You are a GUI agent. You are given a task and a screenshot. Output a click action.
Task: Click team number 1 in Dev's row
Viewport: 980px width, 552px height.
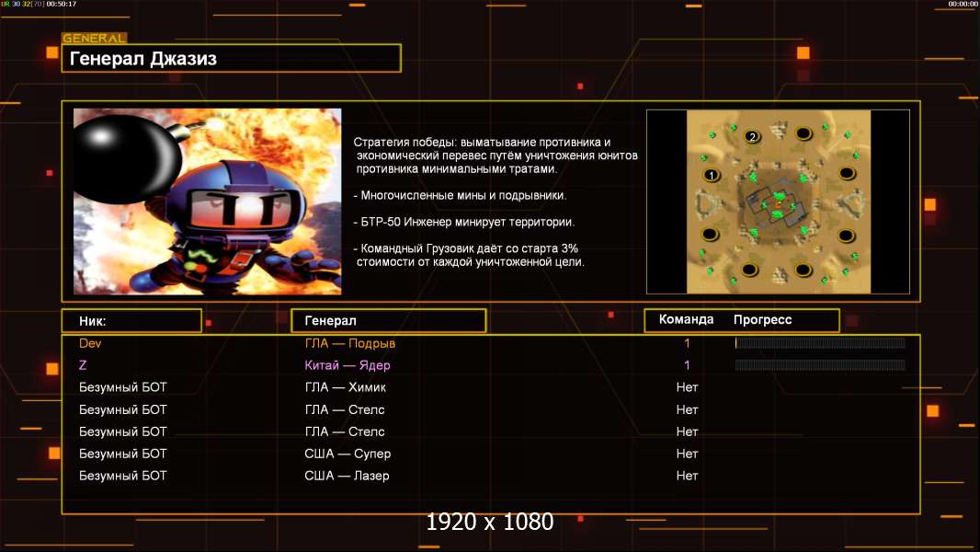click(x=687, y=343)
